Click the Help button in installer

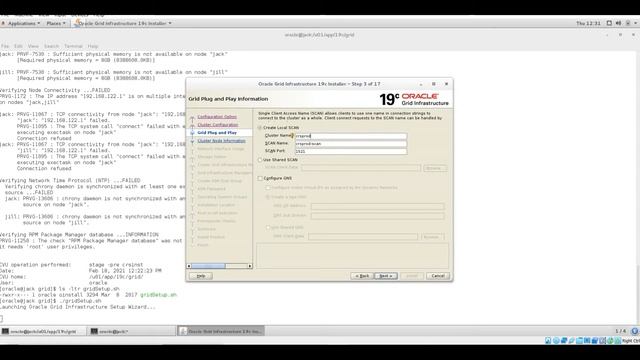click(201, 276)
